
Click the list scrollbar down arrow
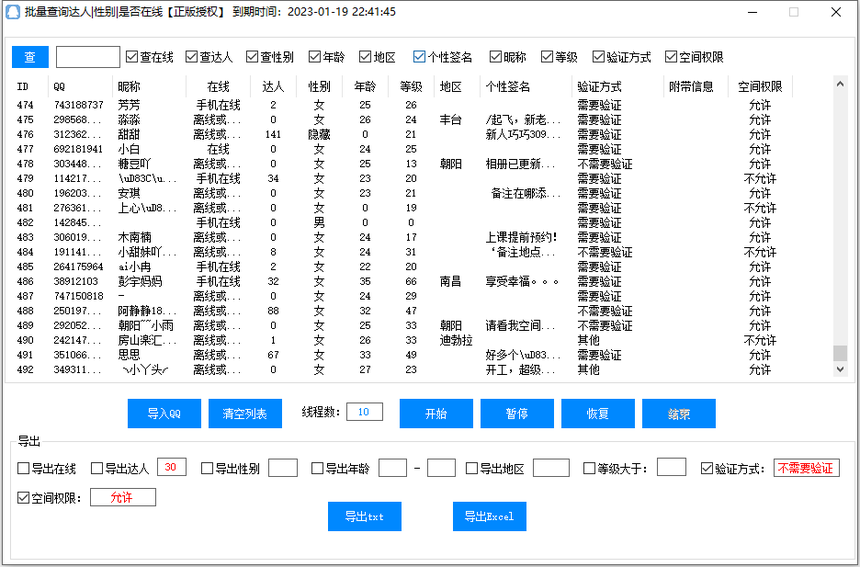pyautogui.click(x=840, y=370)
